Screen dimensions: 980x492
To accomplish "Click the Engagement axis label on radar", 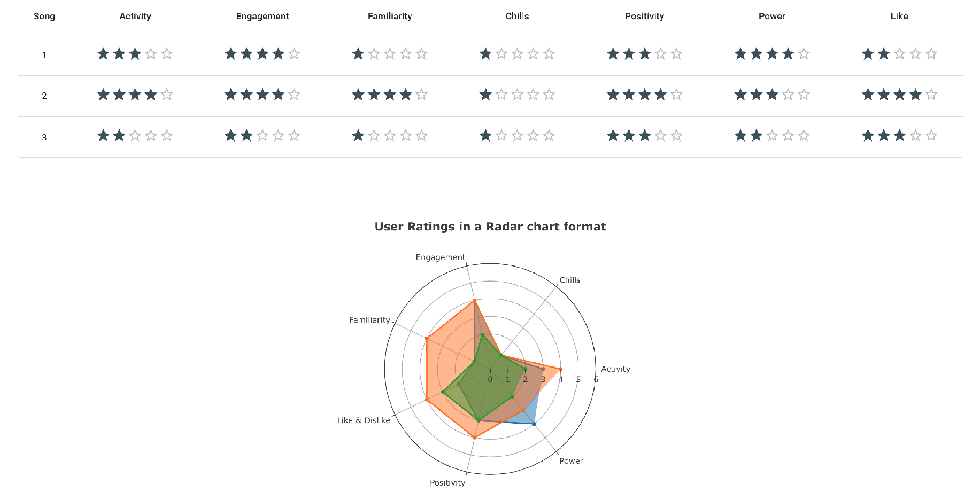I will [x=441, y=257].
